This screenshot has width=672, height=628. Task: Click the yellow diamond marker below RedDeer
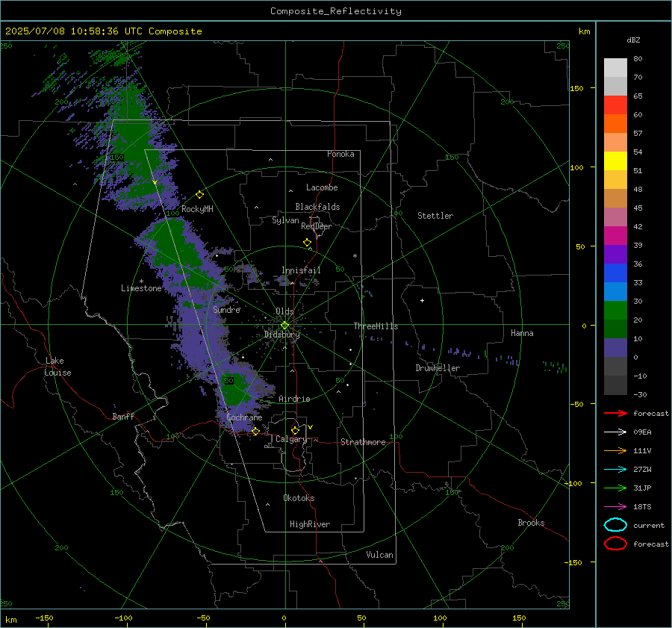coord(308,243)
